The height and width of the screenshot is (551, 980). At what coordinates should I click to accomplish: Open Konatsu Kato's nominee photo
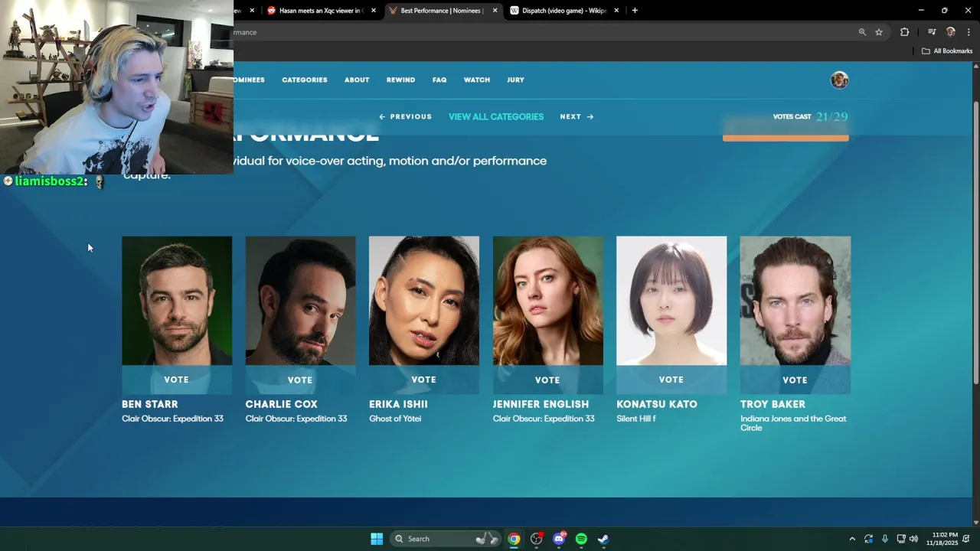coord(671,301)
